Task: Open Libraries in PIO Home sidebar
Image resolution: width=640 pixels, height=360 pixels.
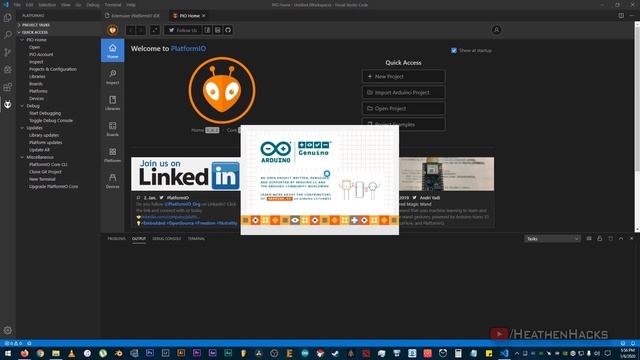Action: 113,102
